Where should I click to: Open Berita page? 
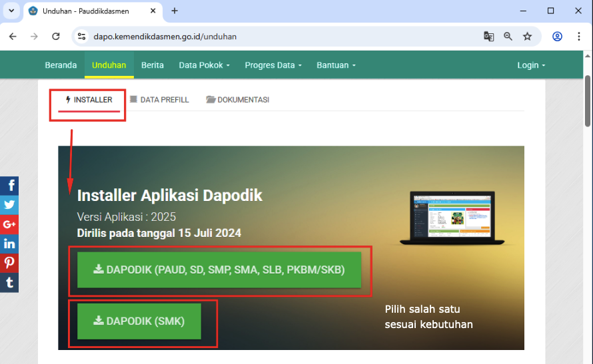pyautogui.click(x=153, y=65)
